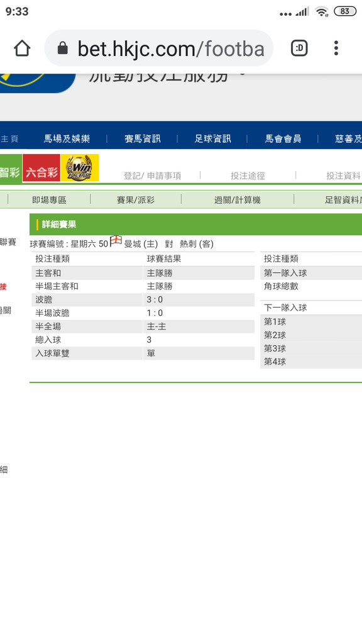
Task: Click the 半全場 row label
Action: (x=48, y=326)
